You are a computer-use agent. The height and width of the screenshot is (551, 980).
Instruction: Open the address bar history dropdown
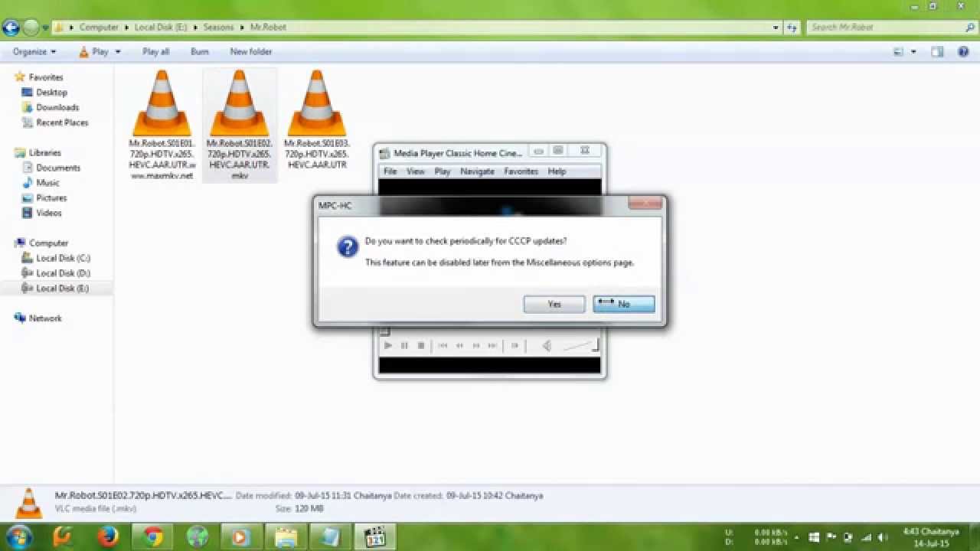pyautogui.click(x=776, y=28)
